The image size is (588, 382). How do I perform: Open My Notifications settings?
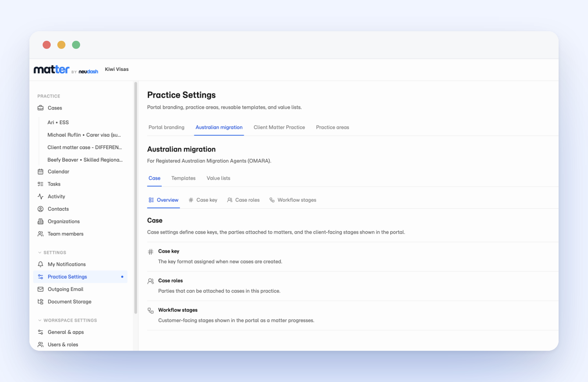pos(67,264)
